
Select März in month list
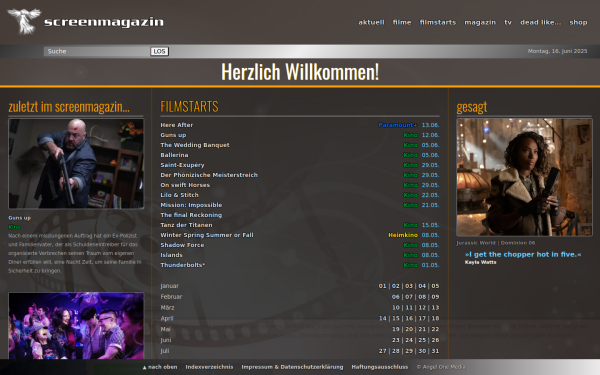pos(167,307)
